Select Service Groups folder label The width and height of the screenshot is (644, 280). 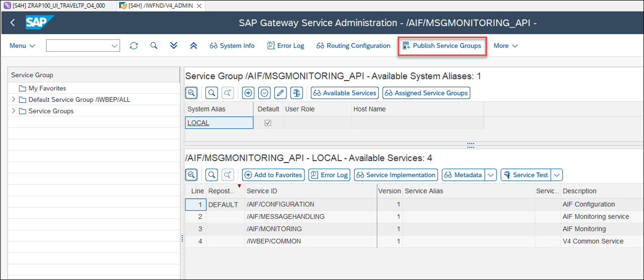point(51,111)
